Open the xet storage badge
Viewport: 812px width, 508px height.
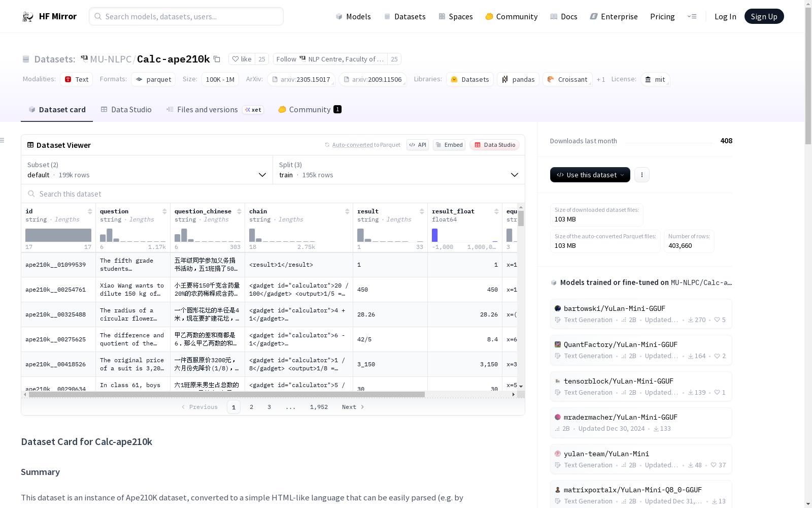[x=253, y=110]
